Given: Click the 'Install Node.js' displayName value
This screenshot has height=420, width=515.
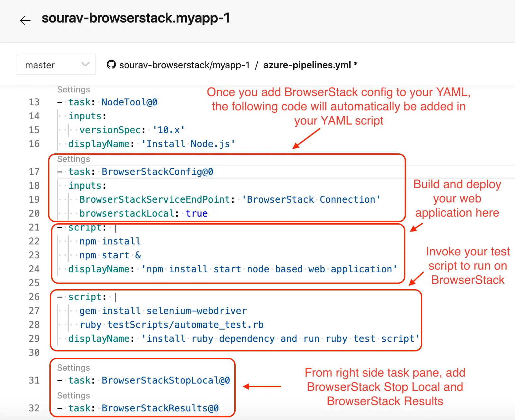Looking at the screenshot, I should tap(188, 144).
